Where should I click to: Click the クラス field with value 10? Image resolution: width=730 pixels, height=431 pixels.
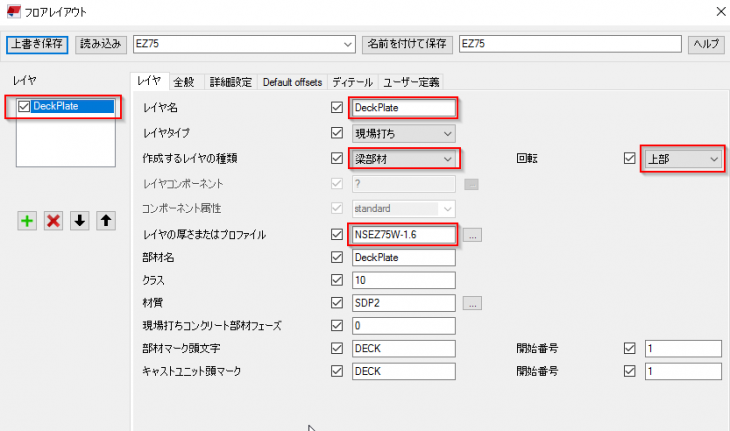[x=404, y=280]
